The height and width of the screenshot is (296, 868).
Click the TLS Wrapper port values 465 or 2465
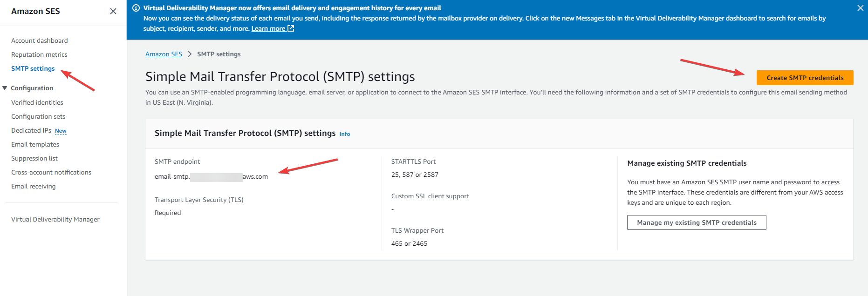pos(409,243)
